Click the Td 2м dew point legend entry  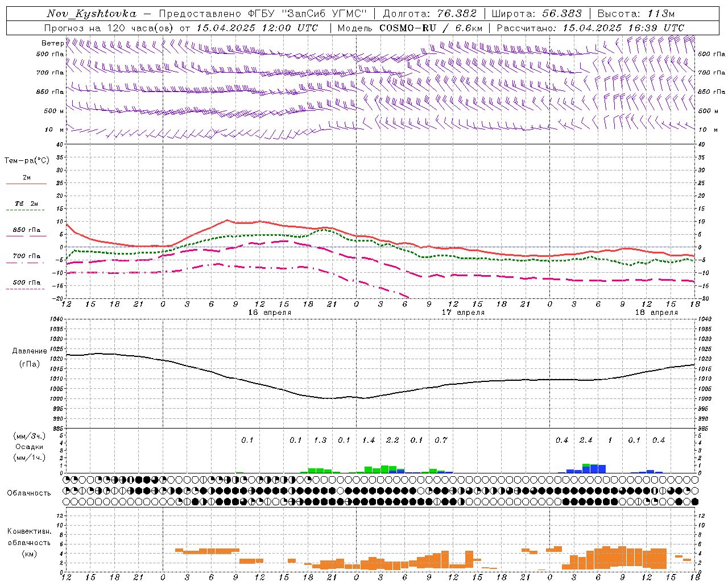(x=27, y=203)
